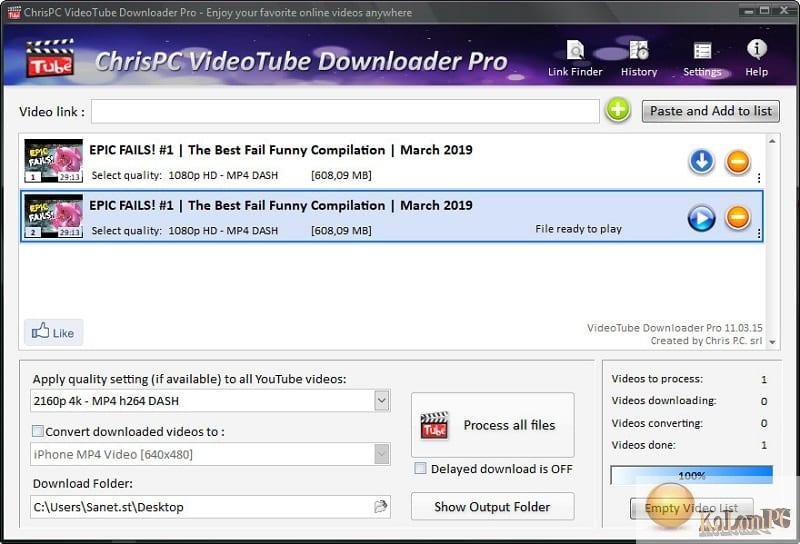Remove the first EPIC FAILS video from list

[x=738, y=162]
